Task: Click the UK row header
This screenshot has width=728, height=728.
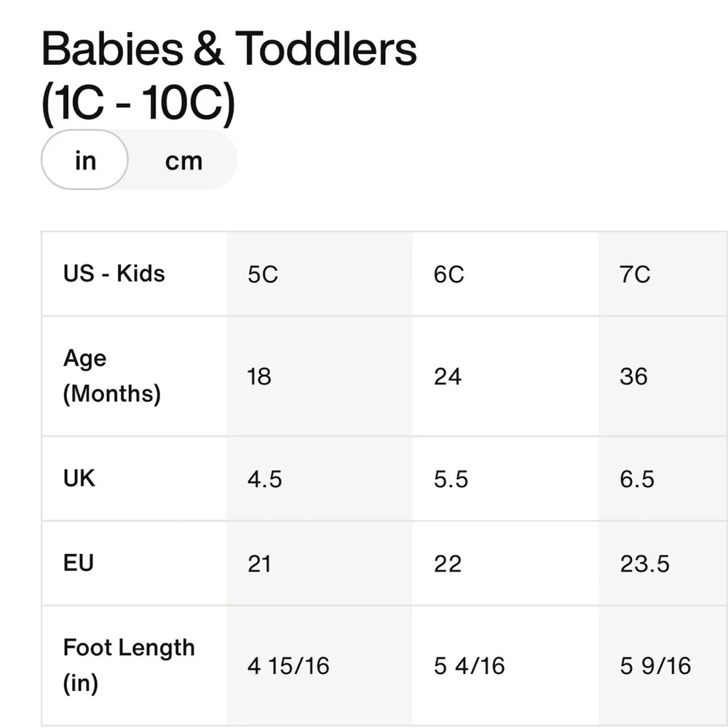Action: pyautogui.click(x=134, y=479)
